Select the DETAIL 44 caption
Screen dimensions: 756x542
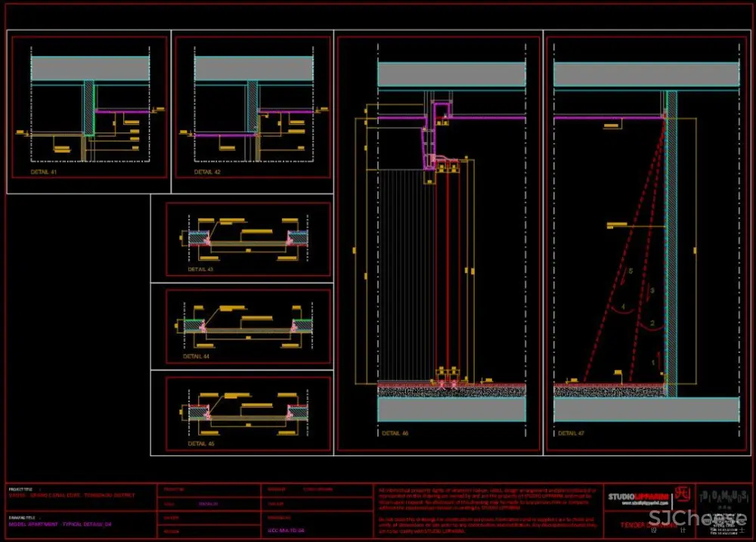tap(196, 356)
